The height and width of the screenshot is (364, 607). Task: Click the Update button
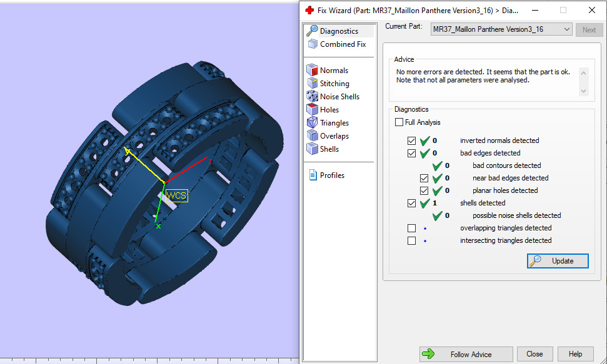(x=558, y=261)
